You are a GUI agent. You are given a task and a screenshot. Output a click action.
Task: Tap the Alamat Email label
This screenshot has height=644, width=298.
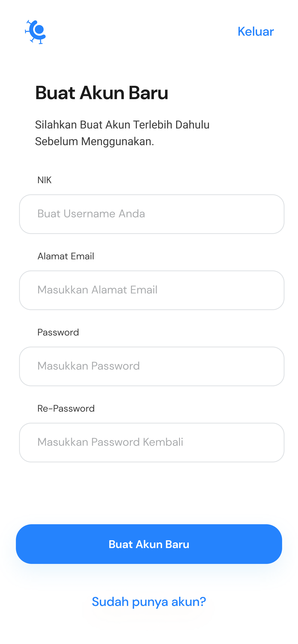click(66, 256)
